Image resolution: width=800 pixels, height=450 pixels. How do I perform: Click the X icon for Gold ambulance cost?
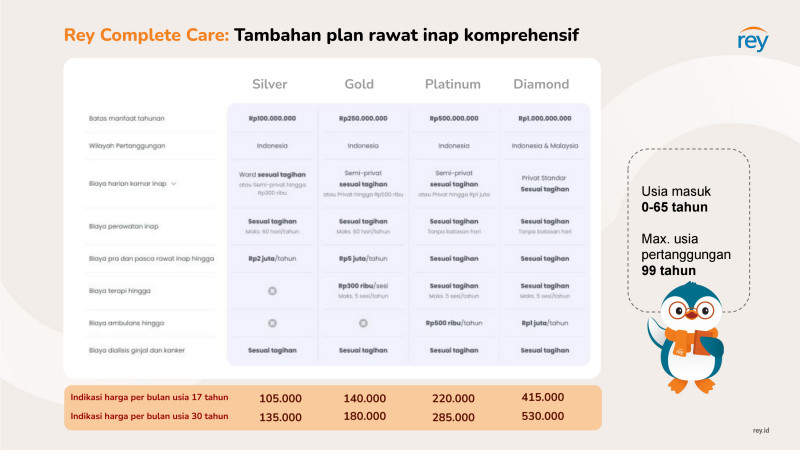coord(363,323)
